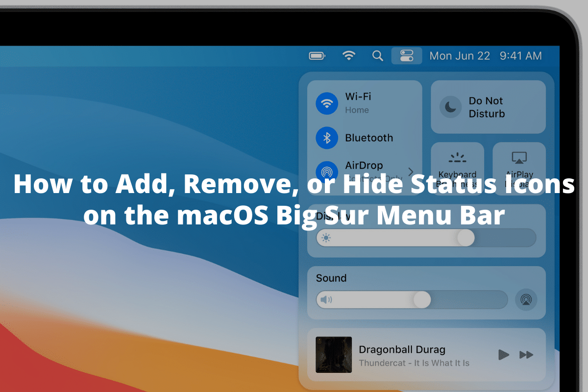Play the song Dragonball Durag
The image size is (588, 392).
[x=504, y=355]
